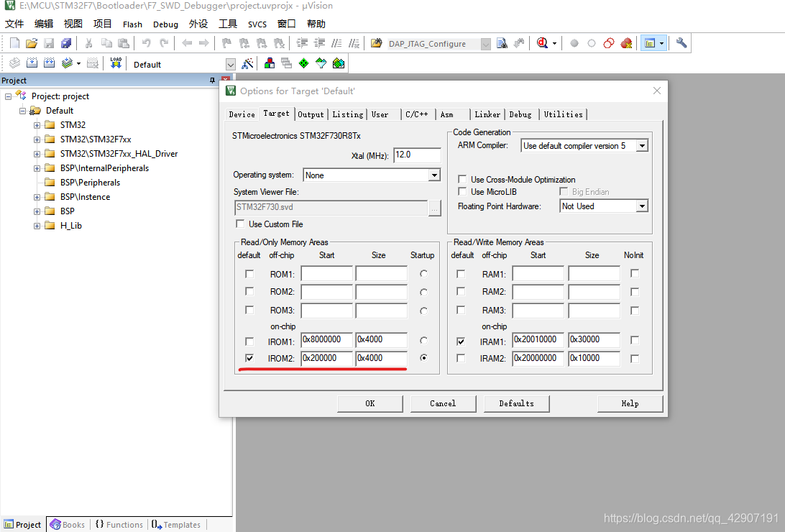The image size is (785, 532).
Task: Click the New file icon in toolbar
Action: click(14, 44)
